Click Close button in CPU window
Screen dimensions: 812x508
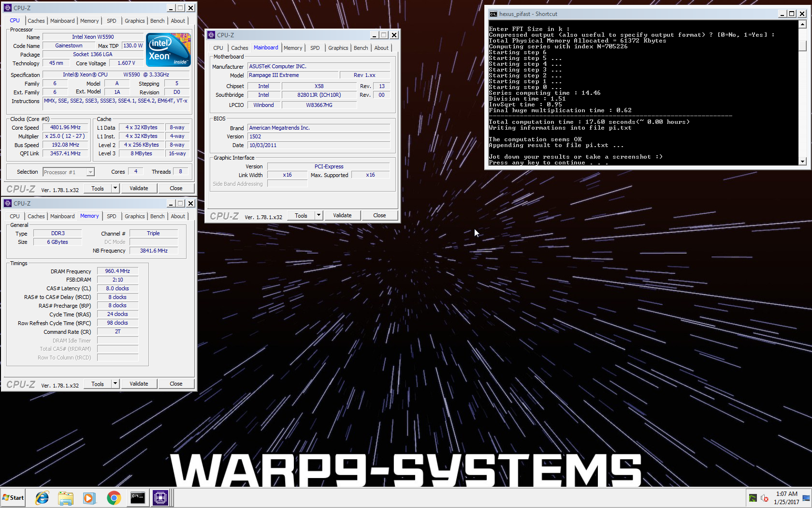tap(176, 188)
